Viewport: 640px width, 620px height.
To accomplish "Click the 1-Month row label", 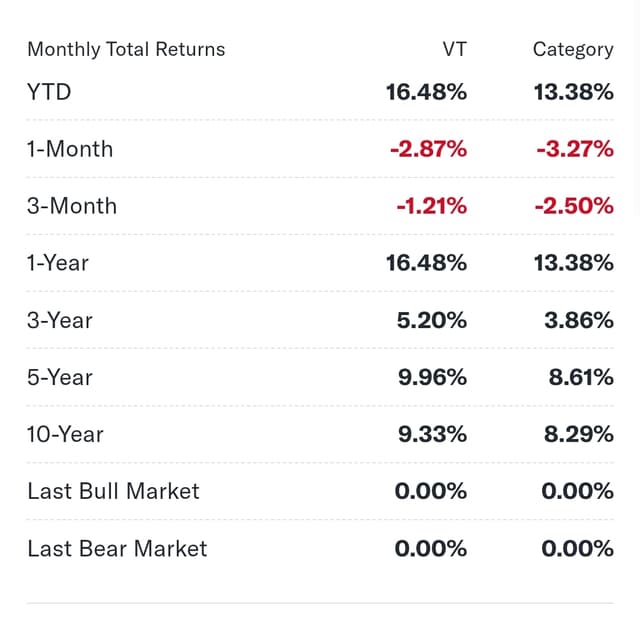I will point(70,149).
